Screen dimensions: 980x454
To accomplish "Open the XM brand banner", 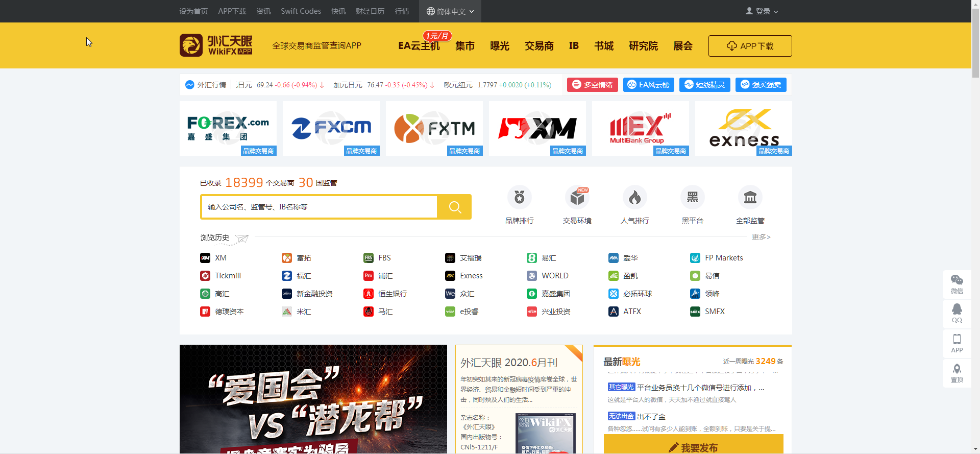I will pyautogui.click(x=537, y=128).
